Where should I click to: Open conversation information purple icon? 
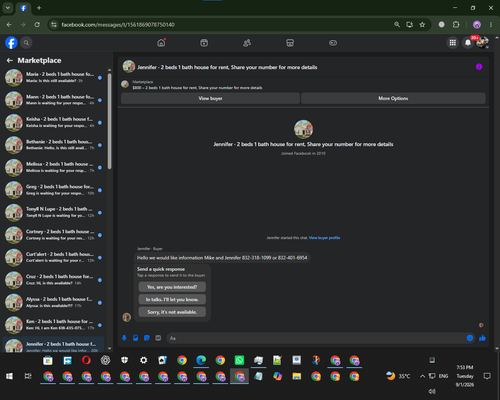click(x=479, y=67)
